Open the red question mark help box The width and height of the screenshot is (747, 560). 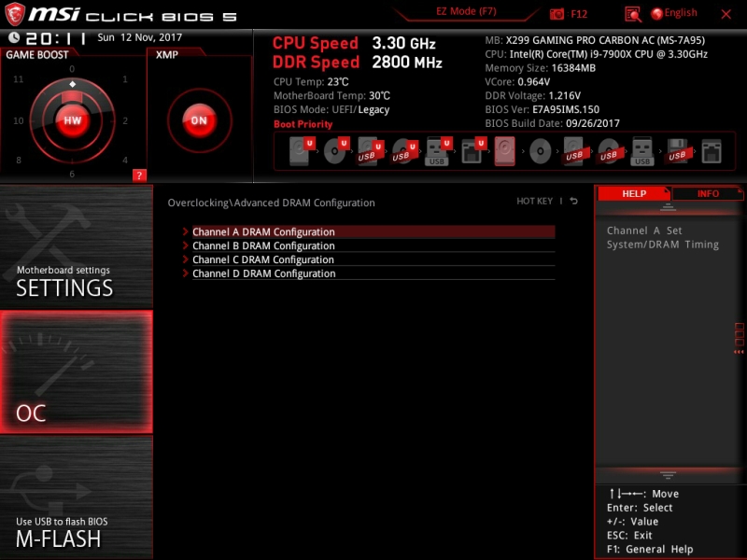[139, 175]
